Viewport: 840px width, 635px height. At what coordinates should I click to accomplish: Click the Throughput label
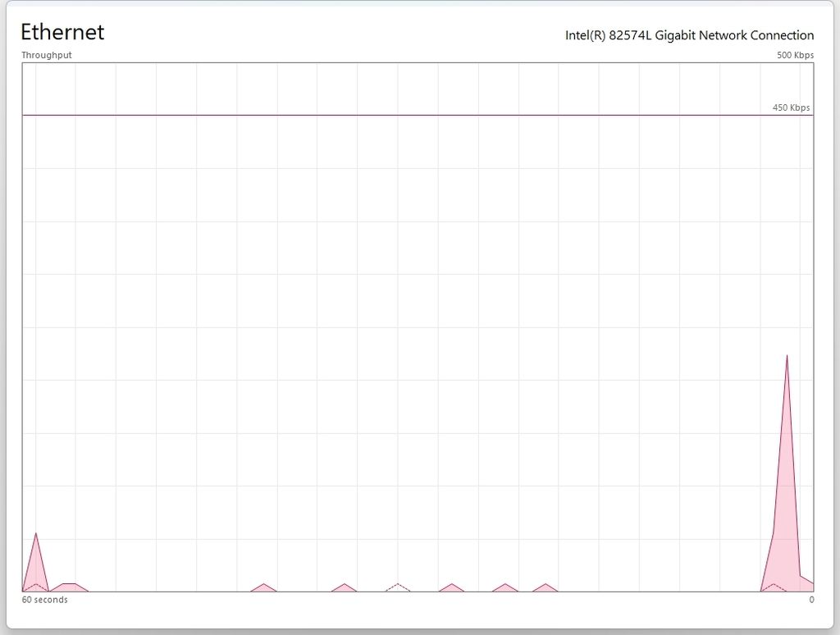point(47,55)
